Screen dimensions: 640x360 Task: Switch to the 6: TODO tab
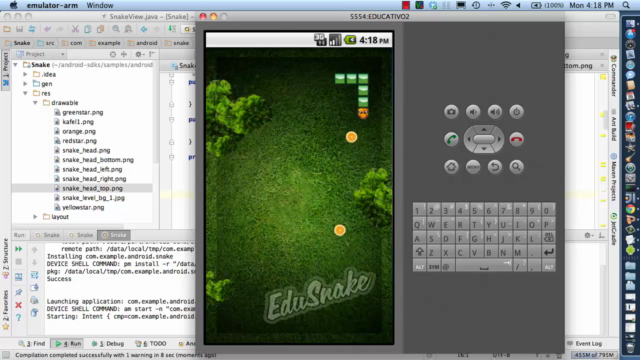151,344
